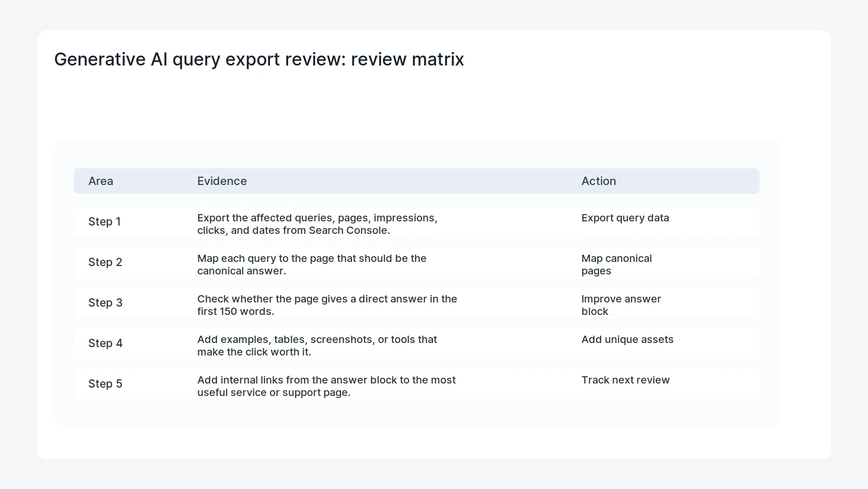Select the "Step 3" row label
Viewport: 868px width, 489px height.
(x=105, y=302)
